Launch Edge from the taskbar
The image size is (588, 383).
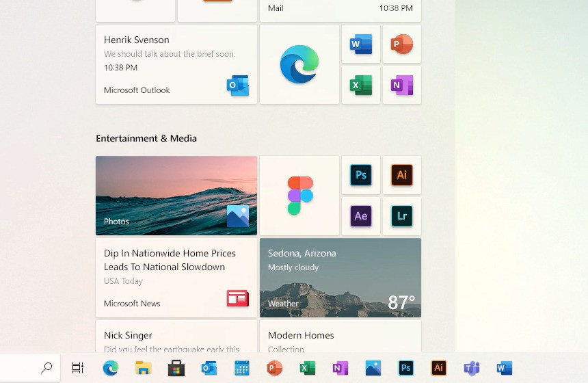111,368
